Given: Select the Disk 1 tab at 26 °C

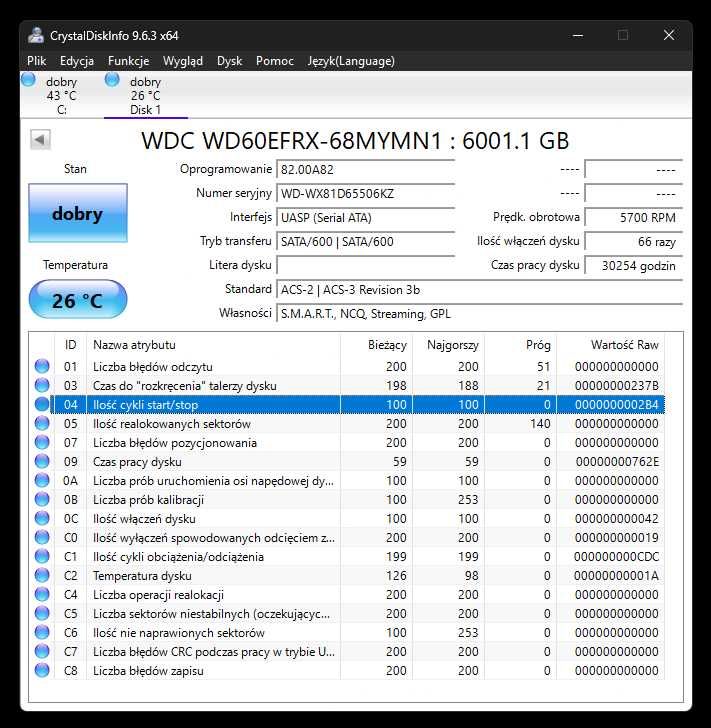Looking at the screenshot, I should coord(145,95).
